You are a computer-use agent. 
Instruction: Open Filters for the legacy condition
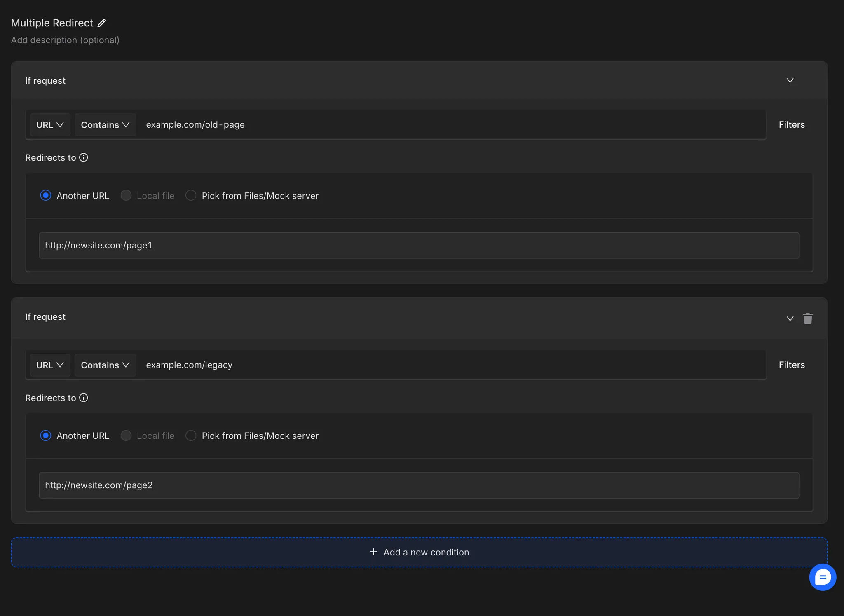point(791,365)
